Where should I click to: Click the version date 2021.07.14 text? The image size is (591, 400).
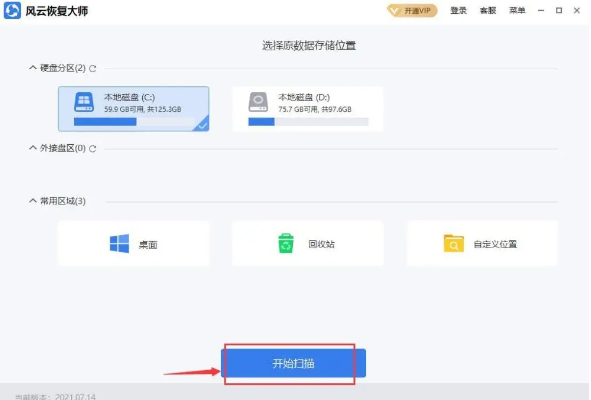click(75, 397)
